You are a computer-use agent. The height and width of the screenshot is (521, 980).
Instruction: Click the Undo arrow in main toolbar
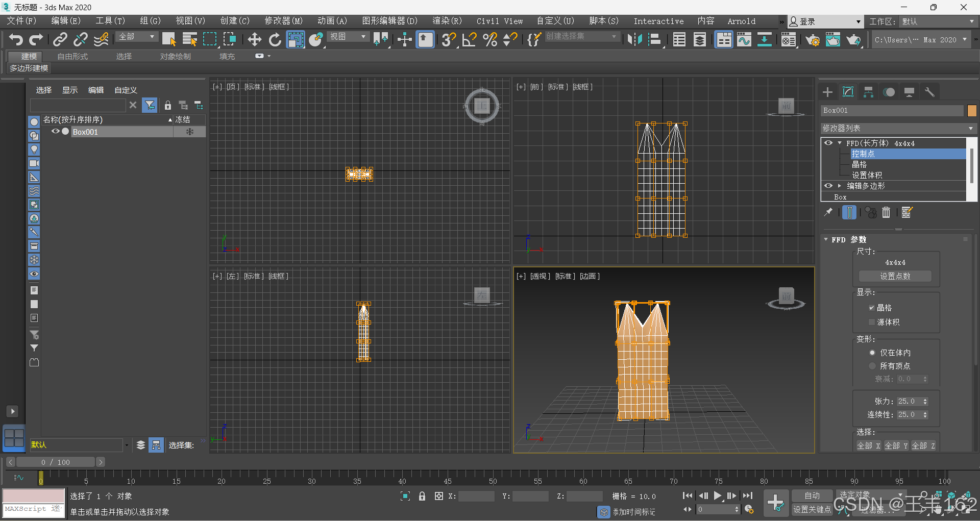[x=16, y=39]
